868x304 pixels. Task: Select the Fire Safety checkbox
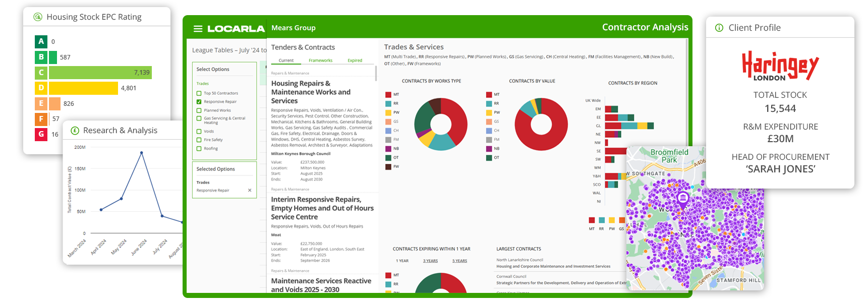click(x=199, y=140)
